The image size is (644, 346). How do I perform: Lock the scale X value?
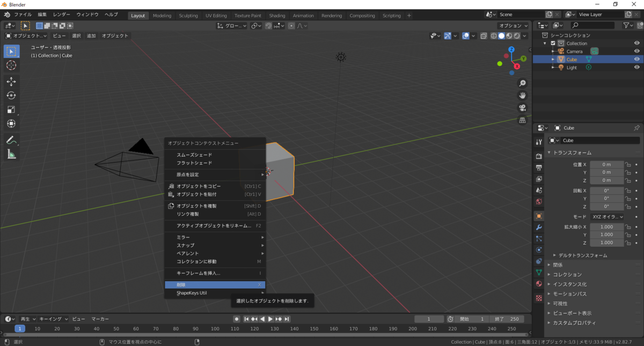pos(627,227)
